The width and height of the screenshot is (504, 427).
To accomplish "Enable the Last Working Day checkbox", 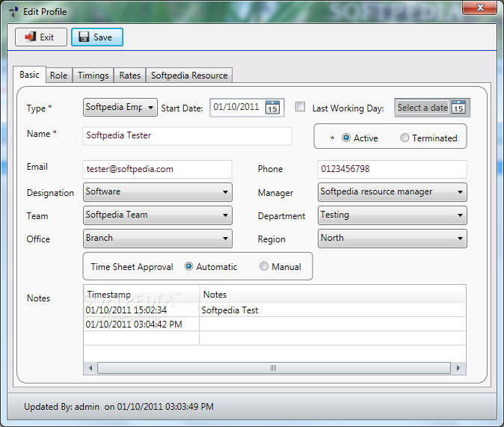I will [x=300, y=107].
